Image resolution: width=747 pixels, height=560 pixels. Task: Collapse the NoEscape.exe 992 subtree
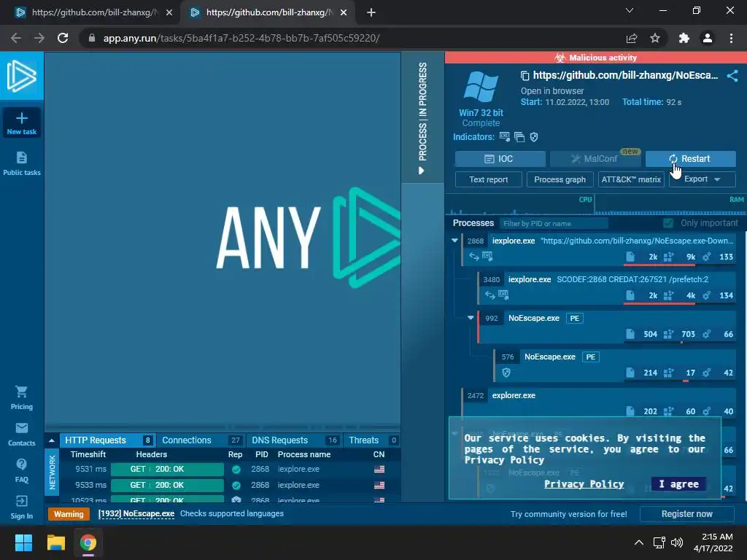tap(471, 318)
